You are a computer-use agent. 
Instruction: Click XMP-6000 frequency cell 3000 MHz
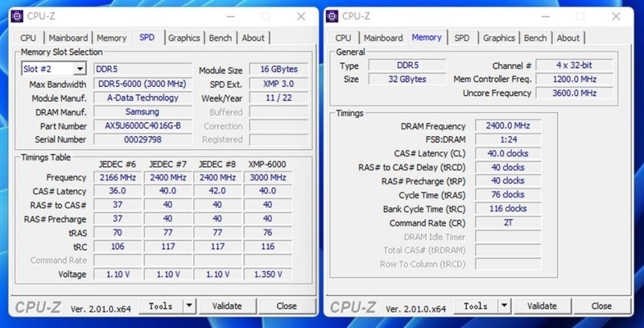coord(268,177)
